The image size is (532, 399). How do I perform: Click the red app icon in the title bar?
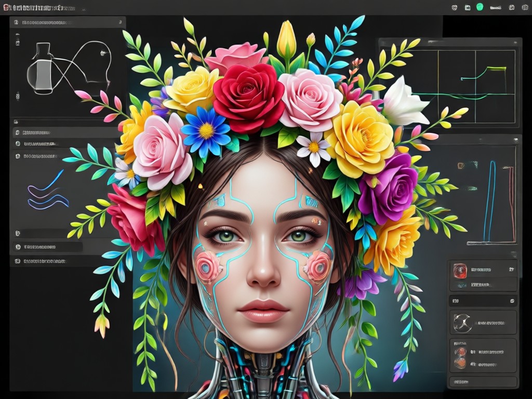5,7
